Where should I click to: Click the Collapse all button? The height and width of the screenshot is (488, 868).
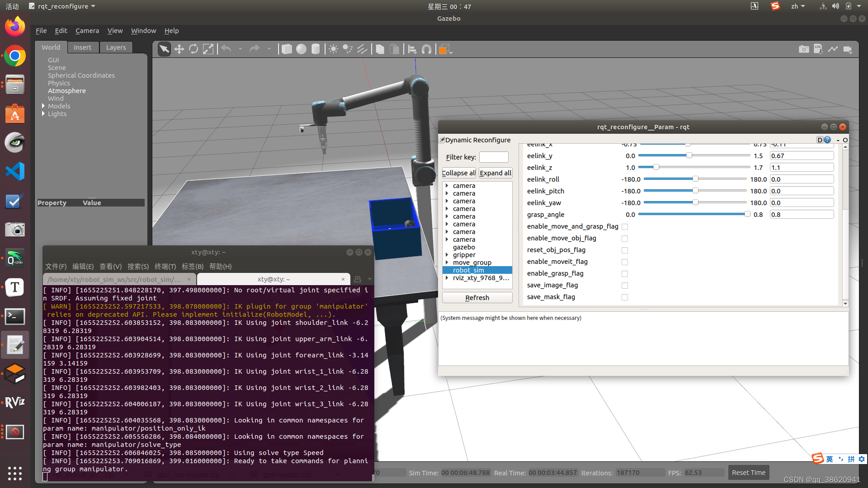(x=459, y=173)
